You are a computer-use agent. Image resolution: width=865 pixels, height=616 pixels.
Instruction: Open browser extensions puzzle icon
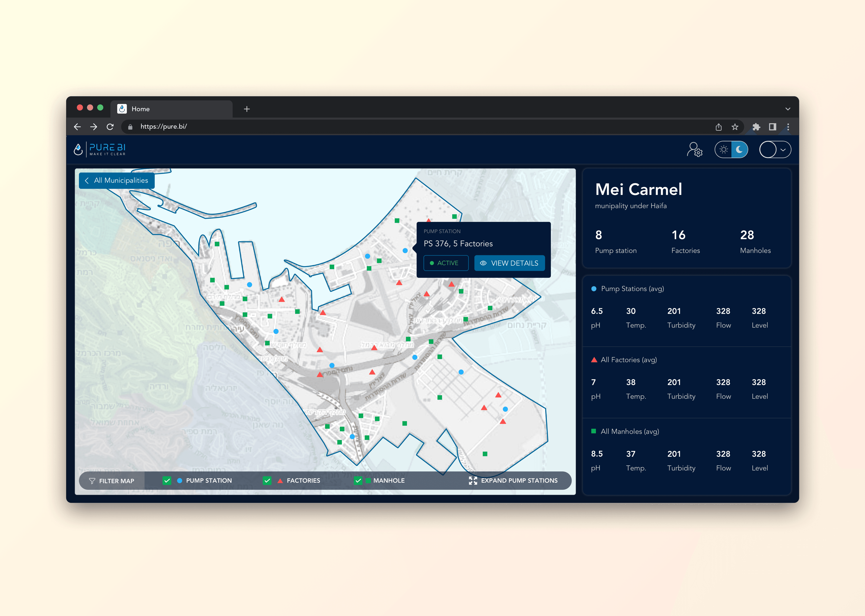pyautogui.click(x=756, y=127)
